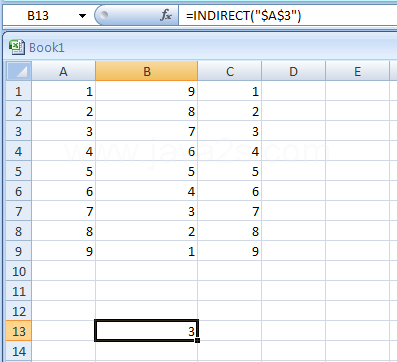Click cell C9 containing value 9
Image resolution: width=397 pixels, height=362 pixels.
[230, 251]
